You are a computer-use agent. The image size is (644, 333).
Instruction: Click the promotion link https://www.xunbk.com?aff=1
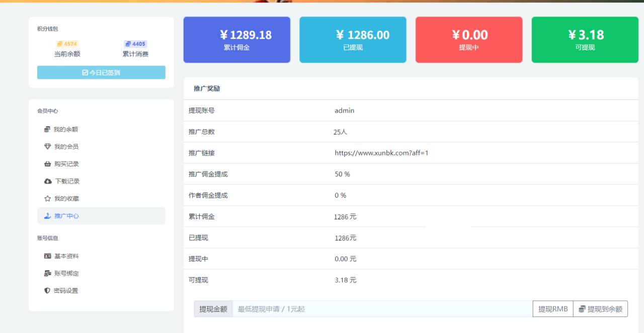coord(381,153)
